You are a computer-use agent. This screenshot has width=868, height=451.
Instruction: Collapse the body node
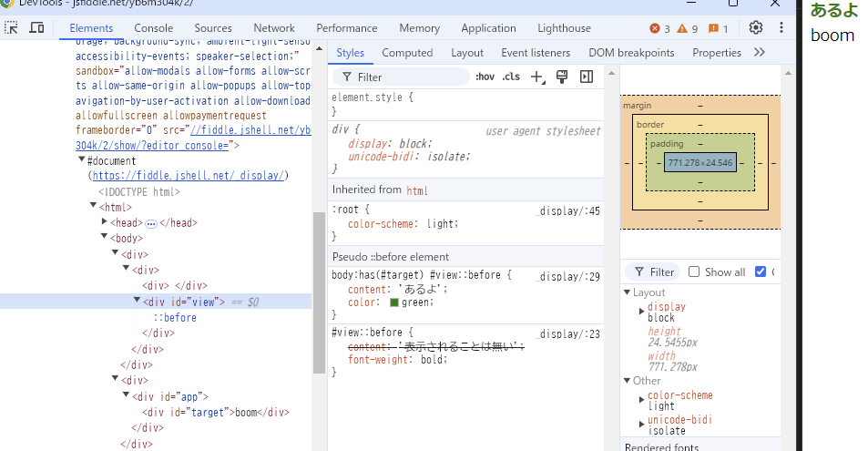[x=104, y=237]
